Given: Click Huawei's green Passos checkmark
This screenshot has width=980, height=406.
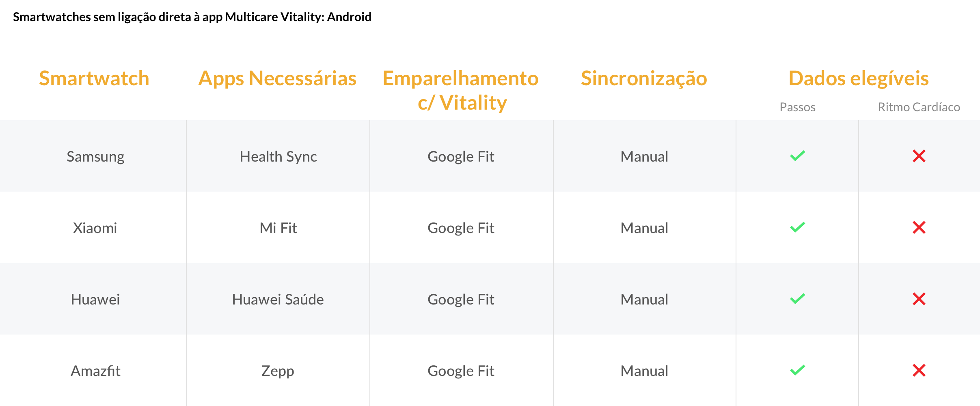Looking at the screenshot, I should pos(797,299).
